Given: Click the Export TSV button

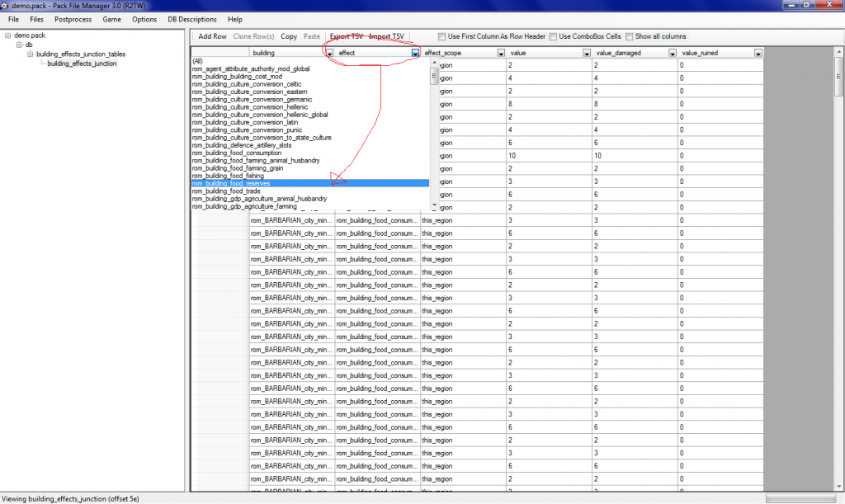Looking at the screenshot, I should tap(346, 36).
